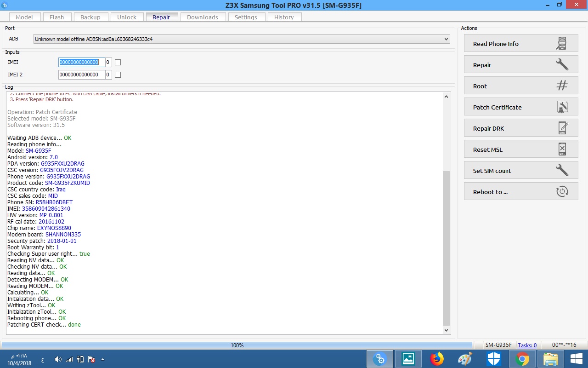Open the Windows Start button
Screen dimensions: 588x368
pyautogui.click(x=576, y=359)
